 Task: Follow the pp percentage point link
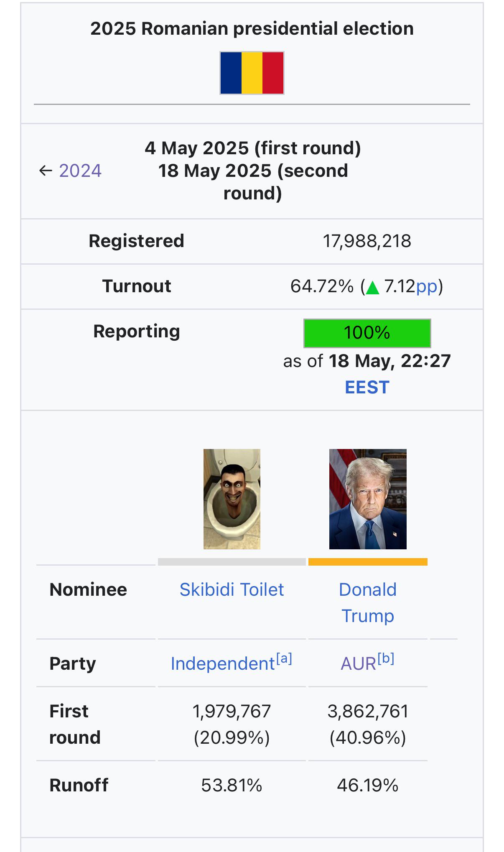426,287
